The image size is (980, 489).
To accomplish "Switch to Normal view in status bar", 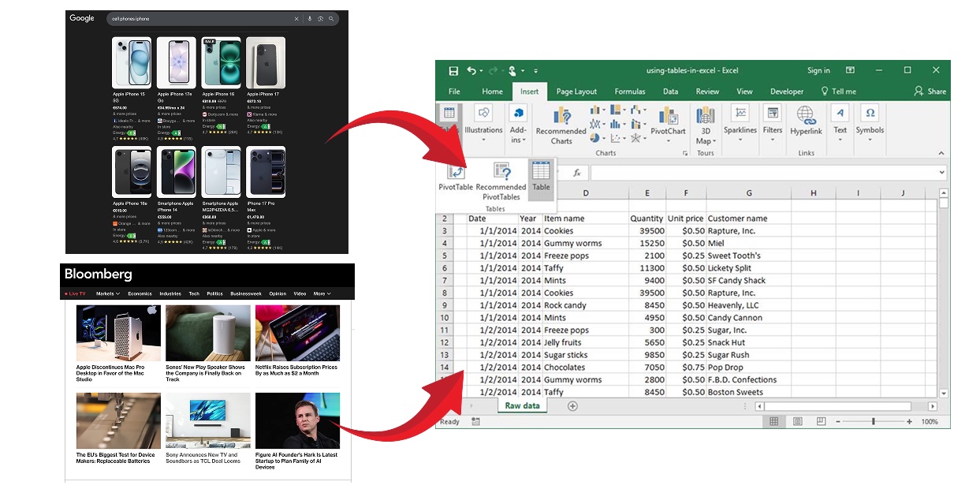I will click(776, 422).
